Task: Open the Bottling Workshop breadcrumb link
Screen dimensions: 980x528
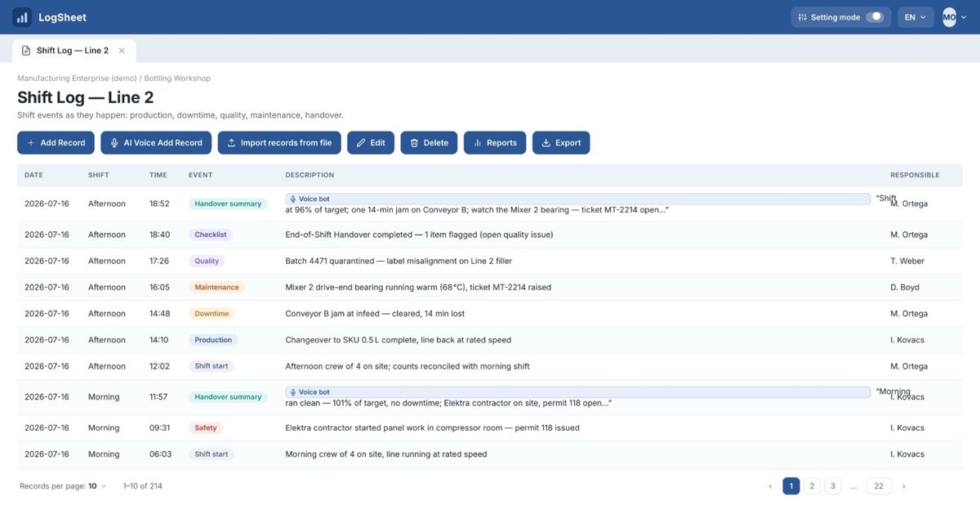Action: tap(177, 78)
